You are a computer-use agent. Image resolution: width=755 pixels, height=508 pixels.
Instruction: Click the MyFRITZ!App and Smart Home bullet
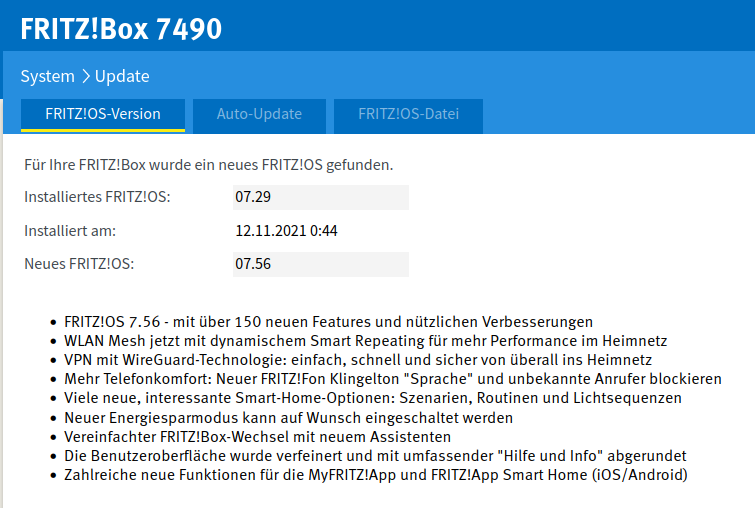376,475
